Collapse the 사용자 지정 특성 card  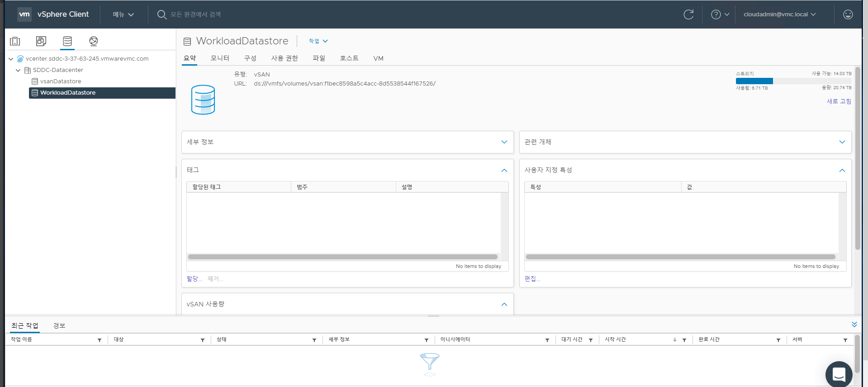pos(842,171)
